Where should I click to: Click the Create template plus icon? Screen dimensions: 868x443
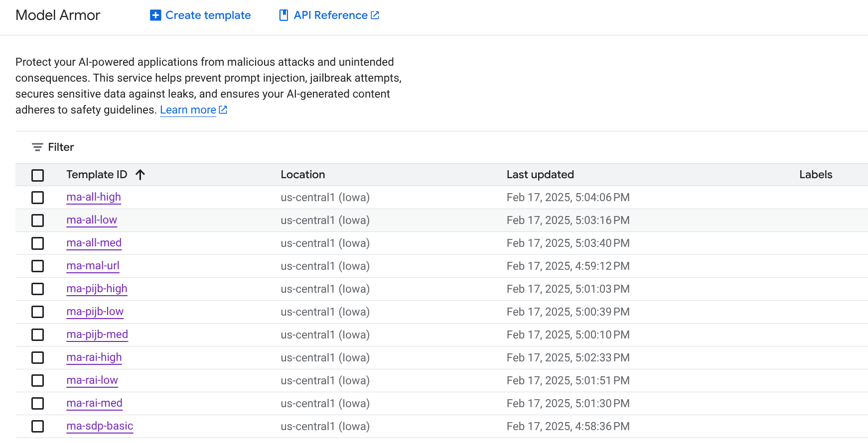(155, 15)
